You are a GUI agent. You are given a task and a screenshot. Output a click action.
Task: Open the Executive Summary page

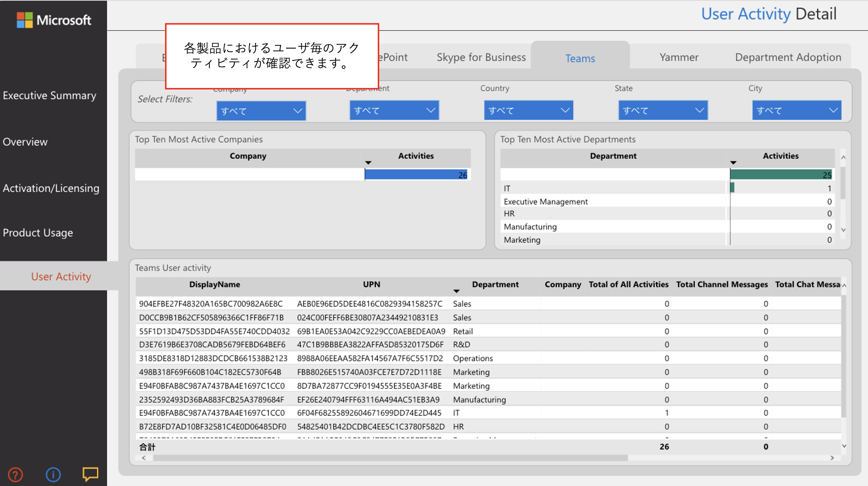coord(50,95)
